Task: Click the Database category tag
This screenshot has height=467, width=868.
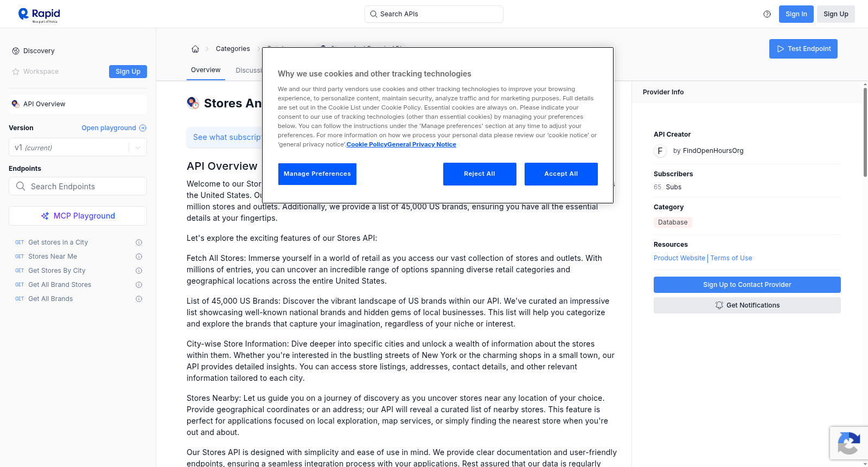Action: tap(673, 222)
